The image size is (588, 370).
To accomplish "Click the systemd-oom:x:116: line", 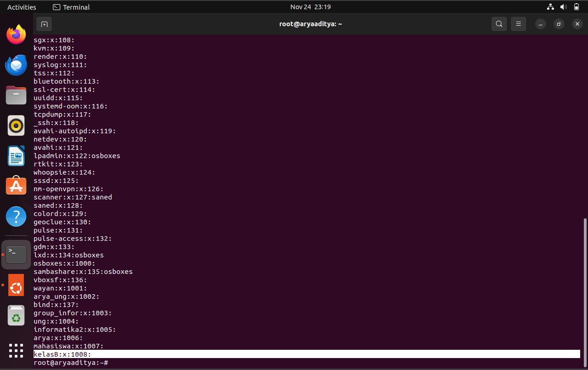I will tap(71, 106).
